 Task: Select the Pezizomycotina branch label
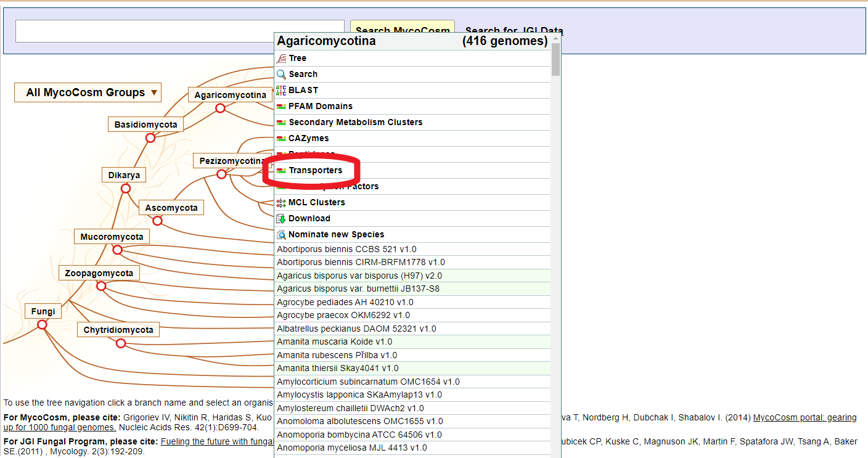click(x=232, y=161)
